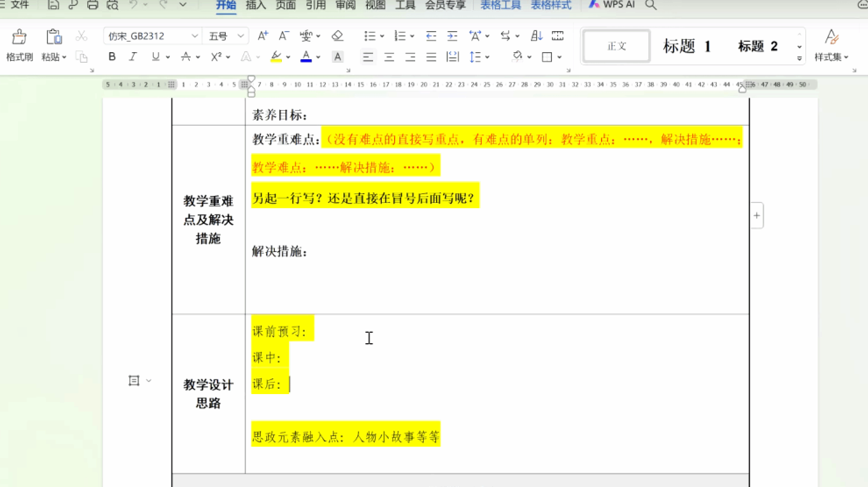Click the decrease indent icon
Viewport: 868px width, 487px height.
[x=431, y=36]
